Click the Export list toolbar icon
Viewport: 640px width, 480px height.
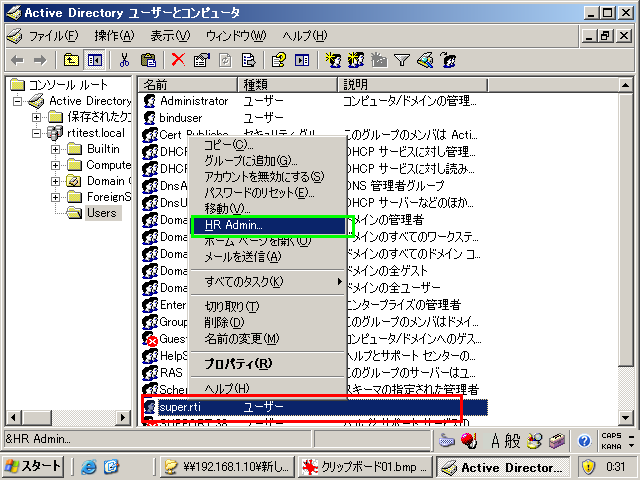[x=249, y=60]
